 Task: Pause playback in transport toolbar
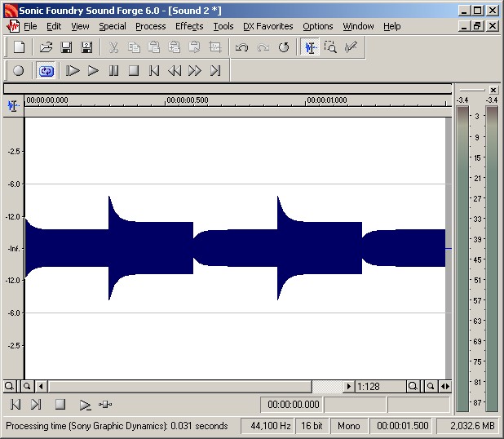pyautogui.click(x=113, y=70)
